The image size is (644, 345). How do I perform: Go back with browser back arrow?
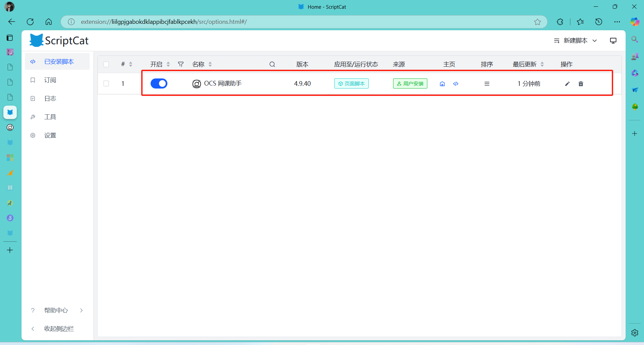(x=12, y=22)
